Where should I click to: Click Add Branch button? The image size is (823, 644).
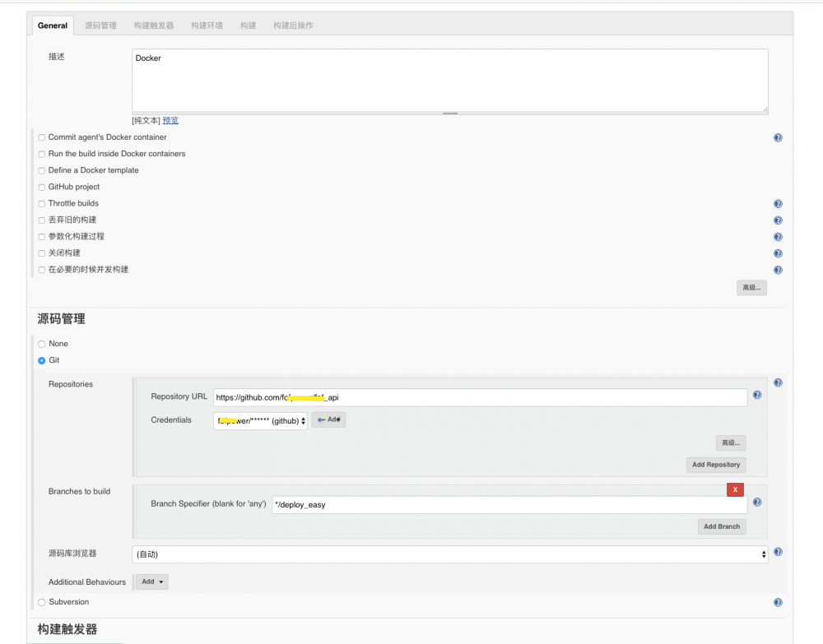click(x=722, y=526)
